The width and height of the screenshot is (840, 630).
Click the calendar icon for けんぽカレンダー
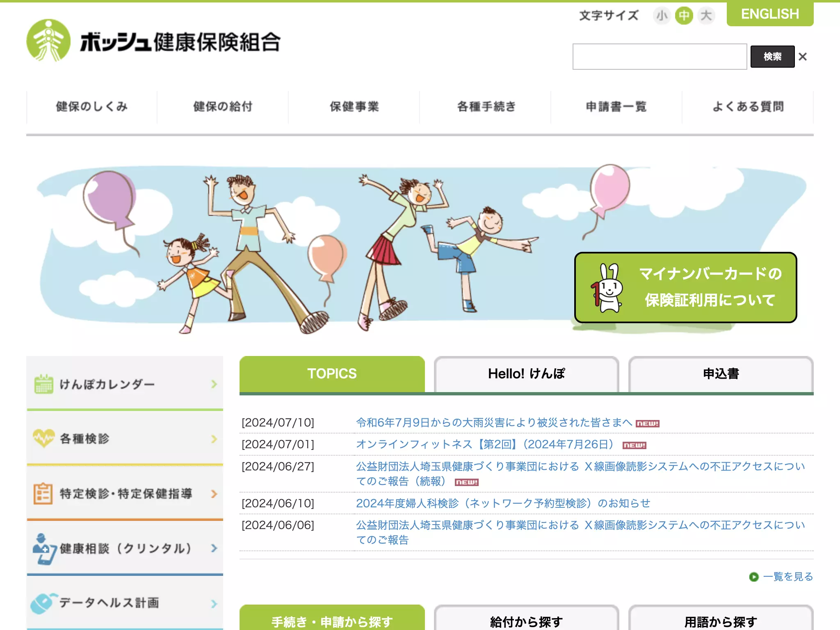coord(43,384)
